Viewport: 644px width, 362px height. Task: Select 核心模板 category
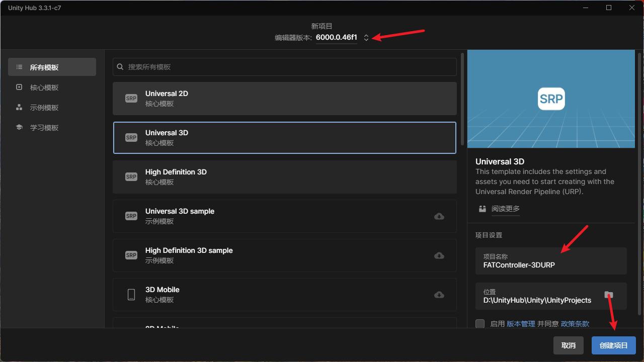(x=52, y=87)
